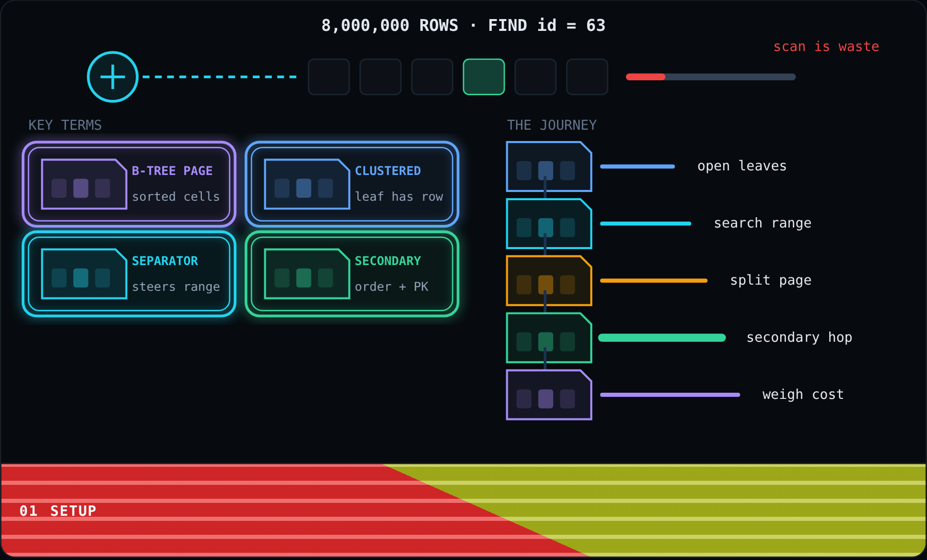The width and height of the screenshot is (927, 560).
Task: Click the weigh cost label
Action: [803, 394]
